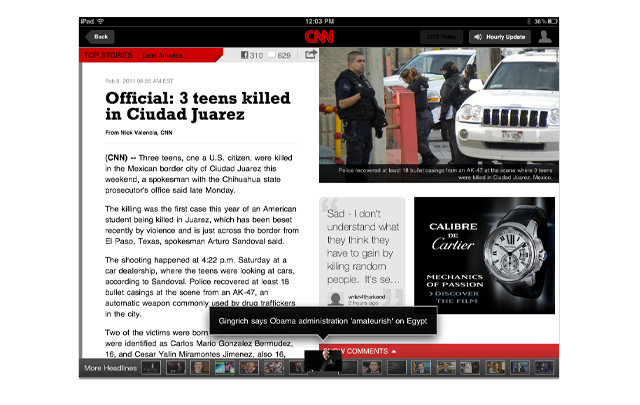Open the user profile icon
This screenshot has width=640, height=405.
[x=545, y=37]
